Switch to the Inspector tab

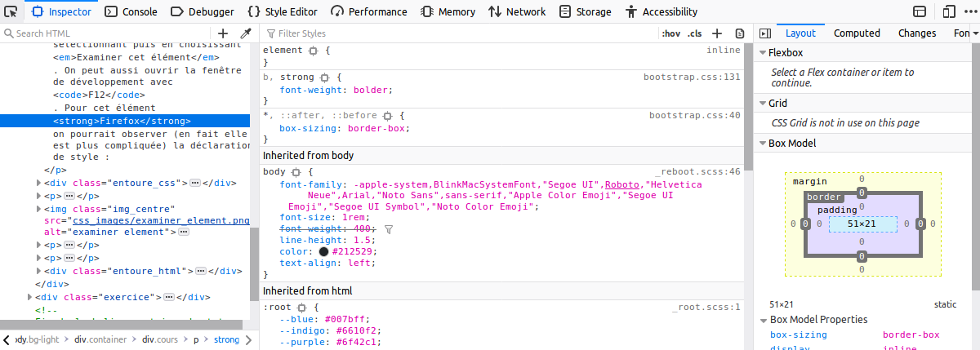click(x=62, y=11)
